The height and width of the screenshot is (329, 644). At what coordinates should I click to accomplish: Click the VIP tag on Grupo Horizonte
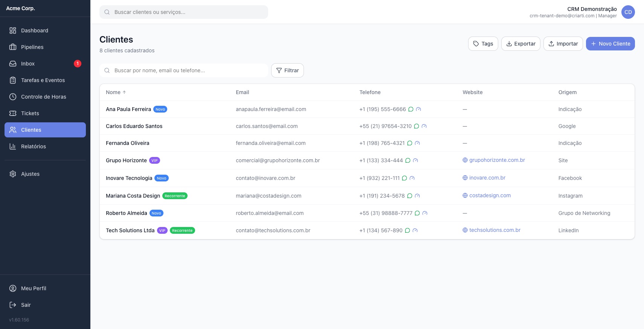tap(154, 160)
